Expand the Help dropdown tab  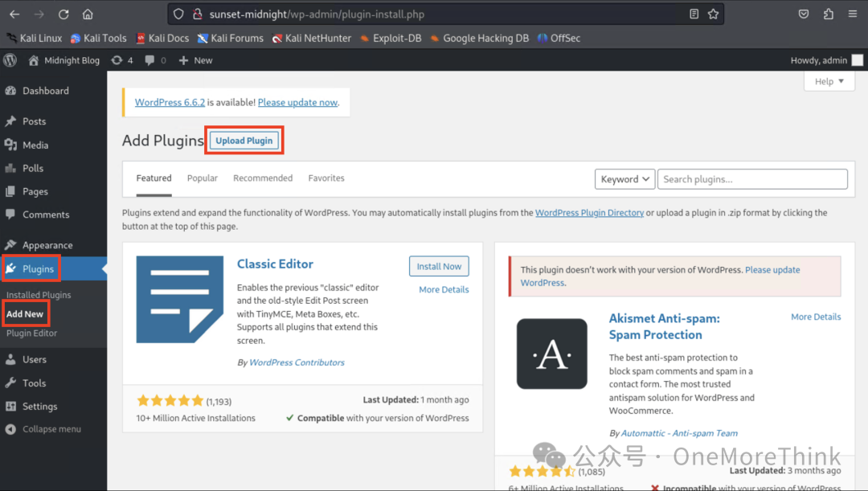829,81
